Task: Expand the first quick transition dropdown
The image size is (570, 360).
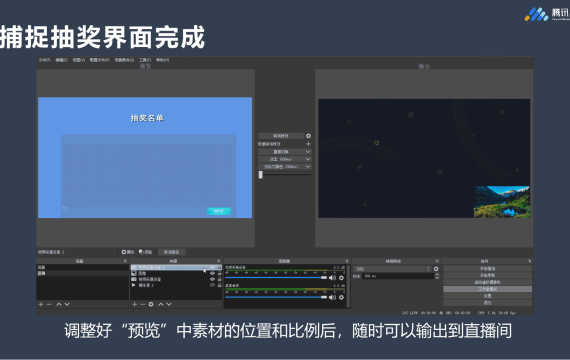Action: click(285, 152)
